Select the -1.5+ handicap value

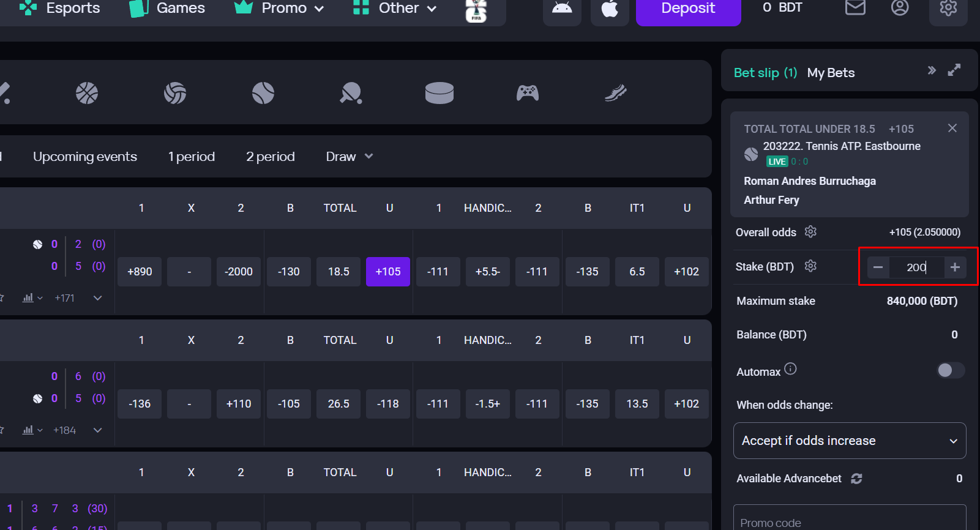(x=488, y=404)
